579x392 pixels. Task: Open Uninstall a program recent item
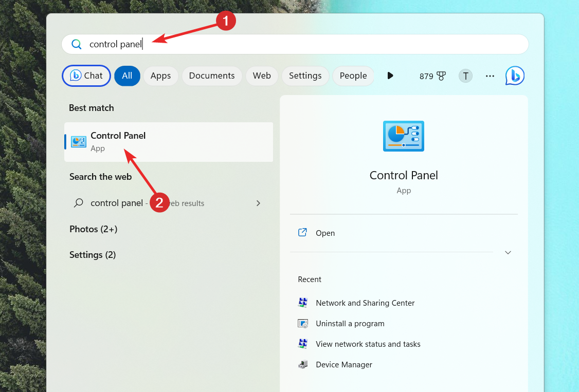click(350, 324)
